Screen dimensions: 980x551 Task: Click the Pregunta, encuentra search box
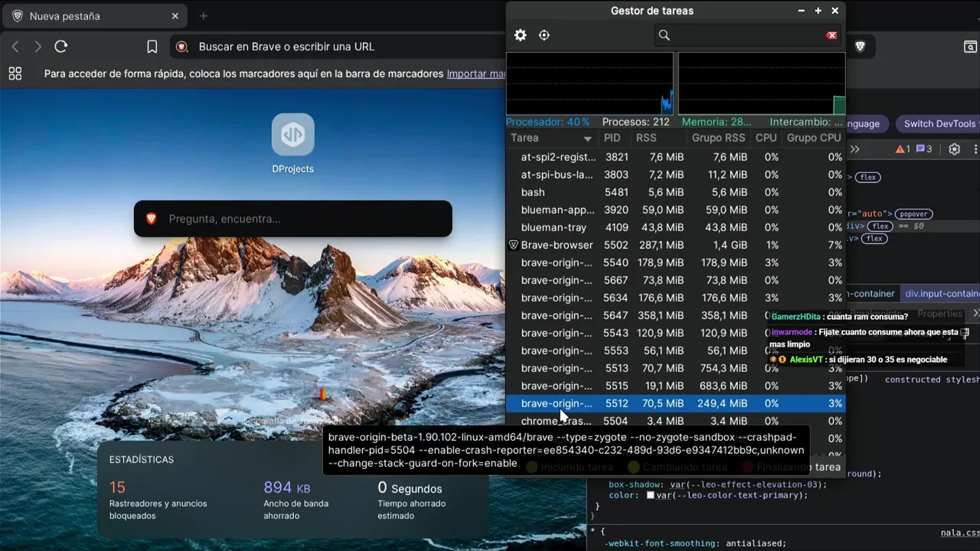293,219
